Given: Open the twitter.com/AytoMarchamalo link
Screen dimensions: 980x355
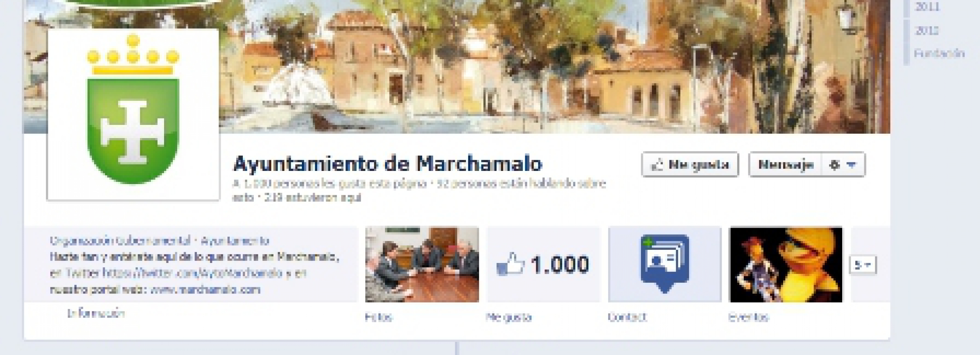Looking at the screenshot, I should tap(193, 273).
